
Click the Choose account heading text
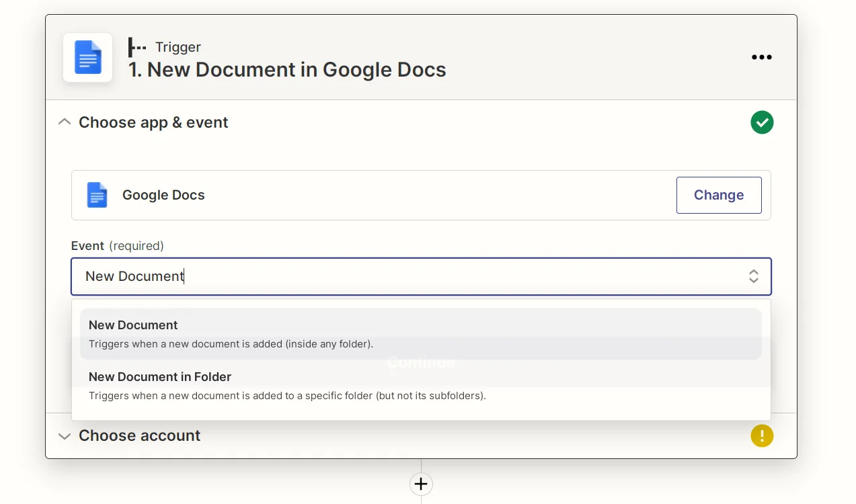(x=139, y=435)
